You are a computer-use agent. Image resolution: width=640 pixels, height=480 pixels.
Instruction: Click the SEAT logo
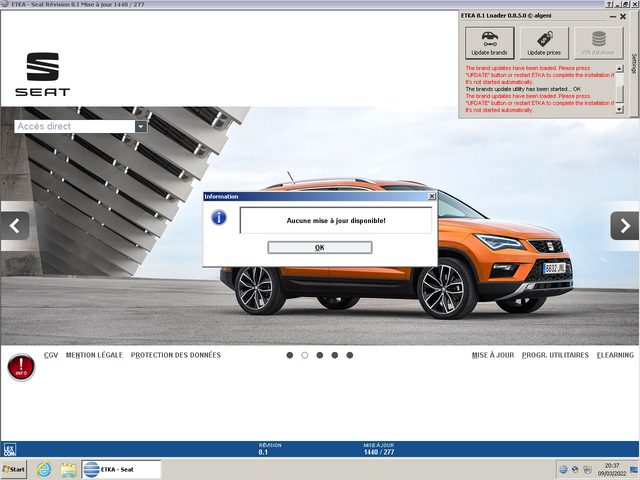[x=43, y=74]
